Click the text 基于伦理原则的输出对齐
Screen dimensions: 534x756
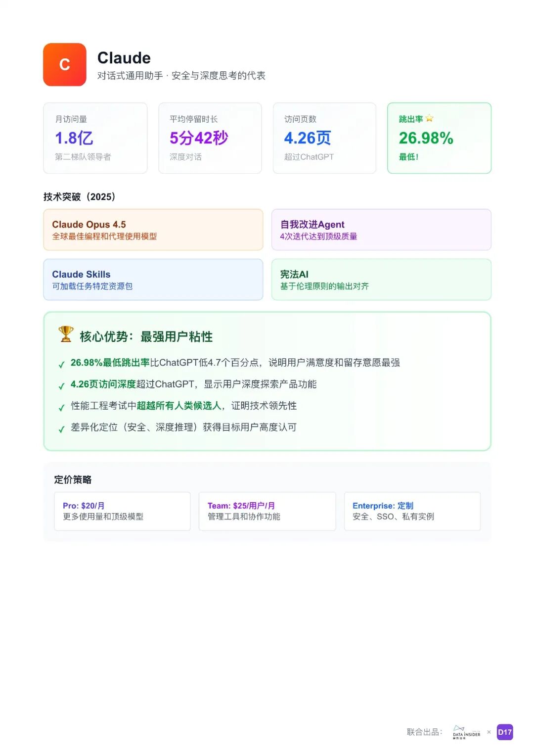pos(325,286)
